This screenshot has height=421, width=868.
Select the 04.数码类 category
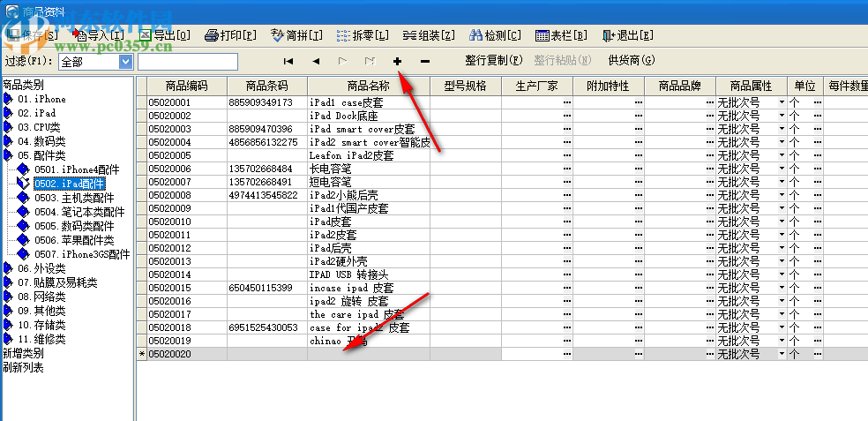click(41, 141)
